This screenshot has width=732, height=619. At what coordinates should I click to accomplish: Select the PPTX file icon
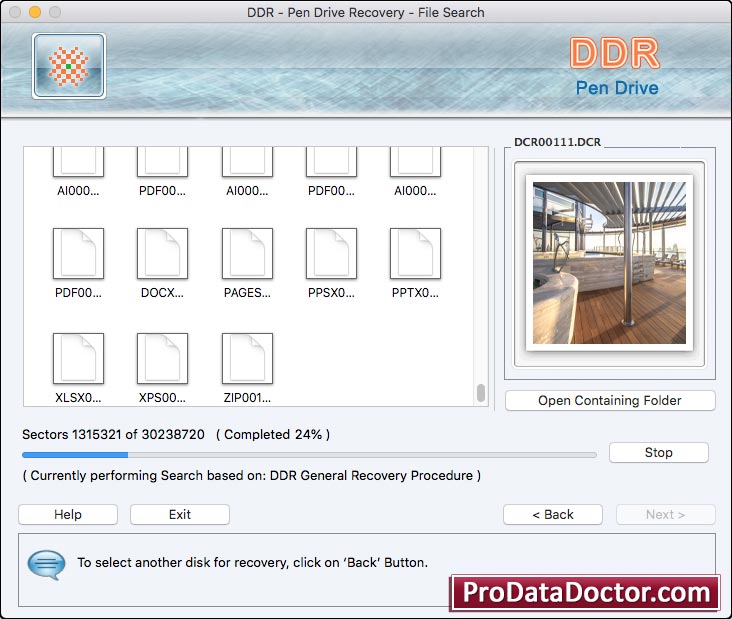click(x=415, y=253)
